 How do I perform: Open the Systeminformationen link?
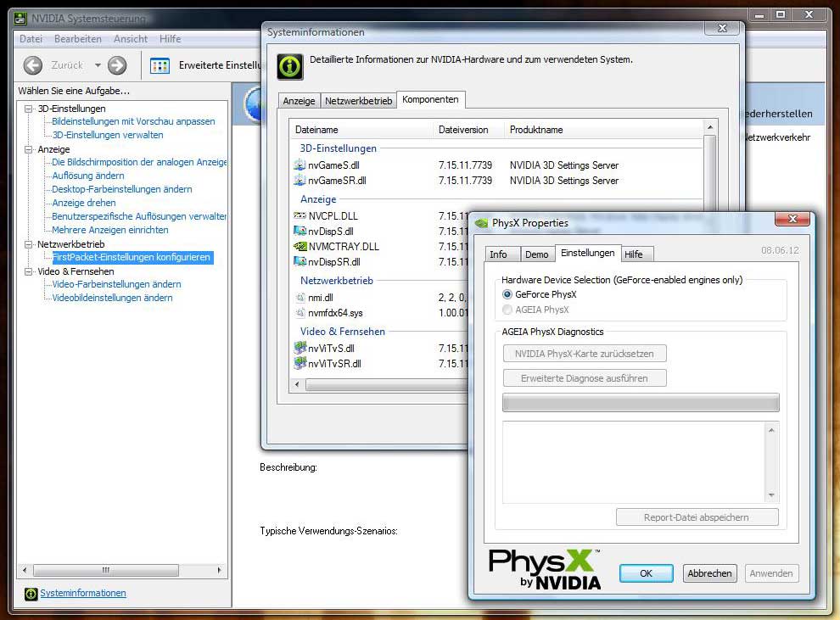point(83,593)
